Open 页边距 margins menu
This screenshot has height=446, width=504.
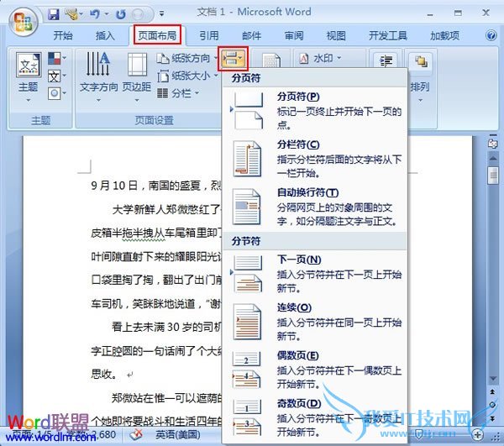click(x=137, y=77)
